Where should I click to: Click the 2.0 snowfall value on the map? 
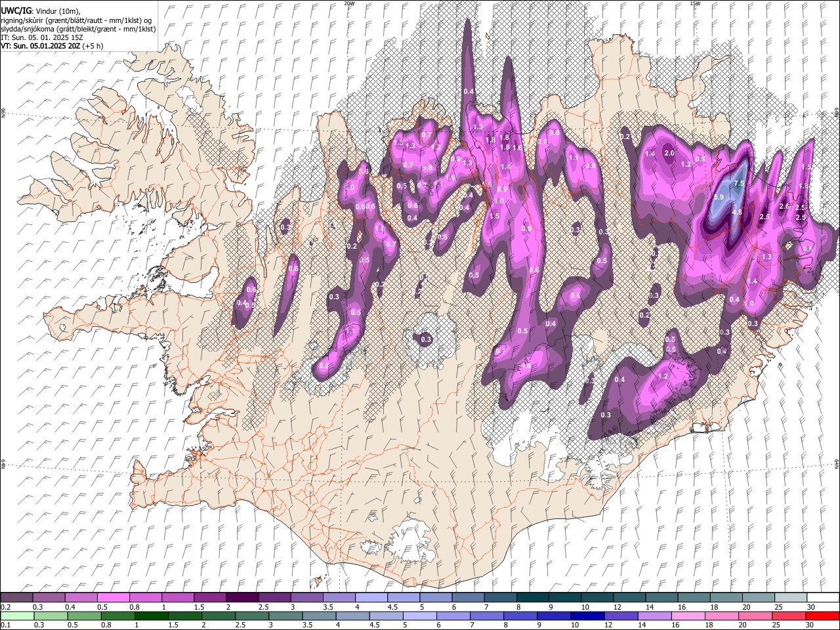pos(669,153)
